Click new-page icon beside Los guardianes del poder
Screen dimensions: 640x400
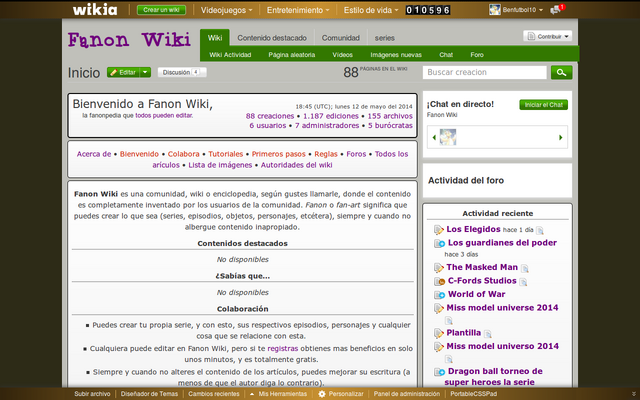439,244
